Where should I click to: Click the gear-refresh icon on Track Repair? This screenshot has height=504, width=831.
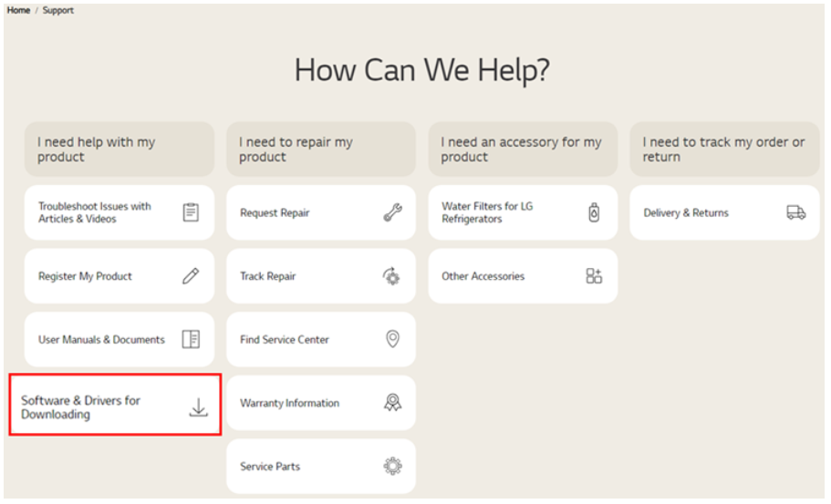(392, 276)
